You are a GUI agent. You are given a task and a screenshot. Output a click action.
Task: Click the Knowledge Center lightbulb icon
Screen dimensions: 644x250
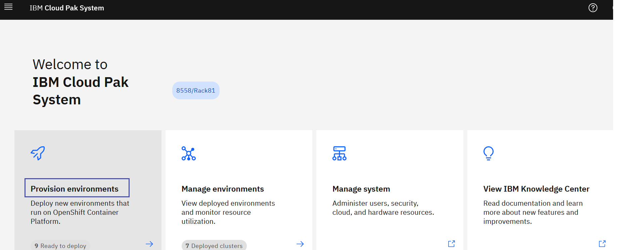[x=489, y=153]
